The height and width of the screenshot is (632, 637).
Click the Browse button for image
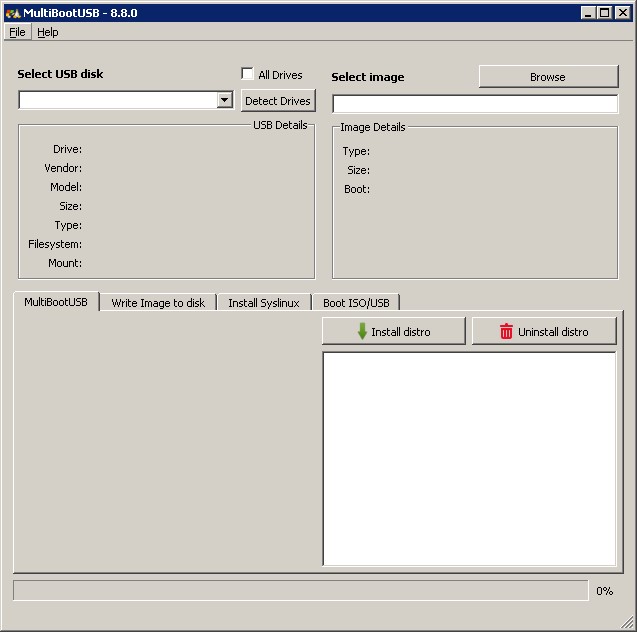click(x=548, y=77)
